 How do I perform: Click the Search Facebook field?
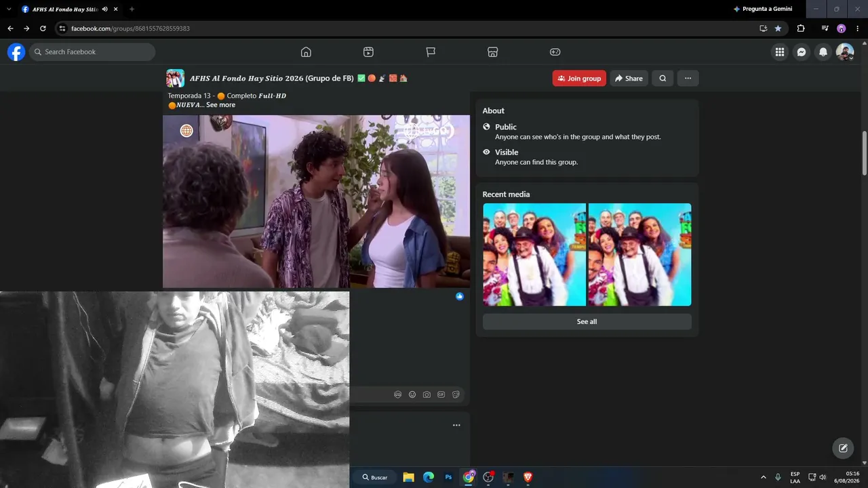tap(92, 52)
